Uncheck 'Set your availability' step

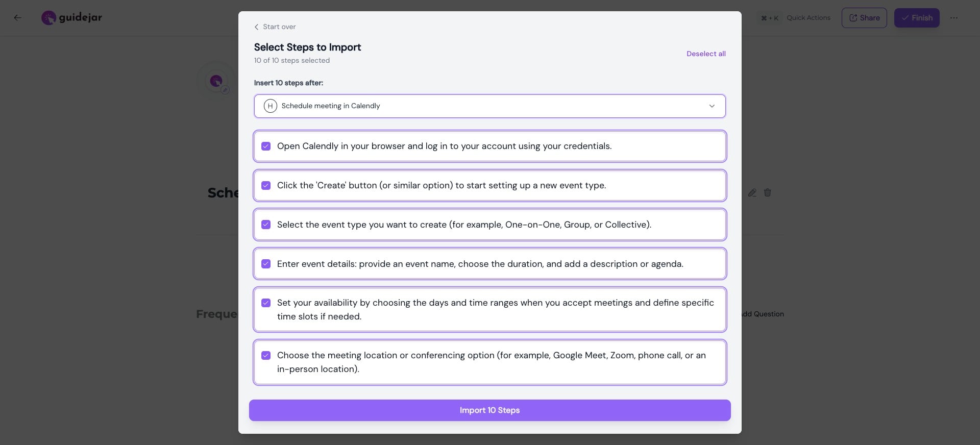tap(266, 303)
